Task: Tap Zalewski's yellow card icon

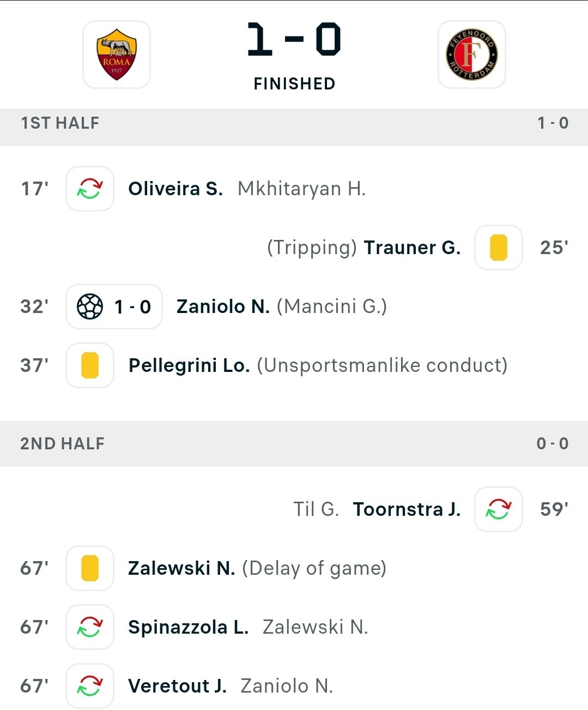Action: tap(90, 568)
